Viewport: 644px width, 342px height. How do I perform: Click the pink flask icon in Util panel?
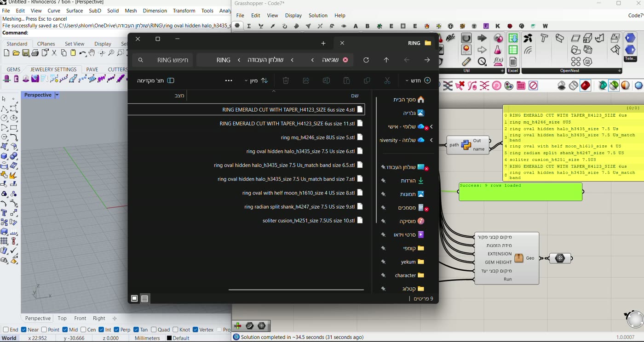point(498,50)
